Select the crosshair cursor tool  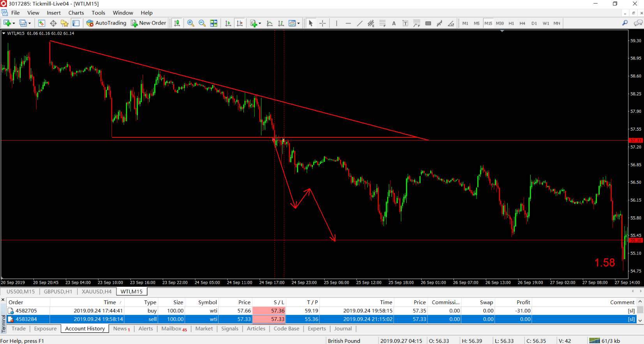(323, 23)
